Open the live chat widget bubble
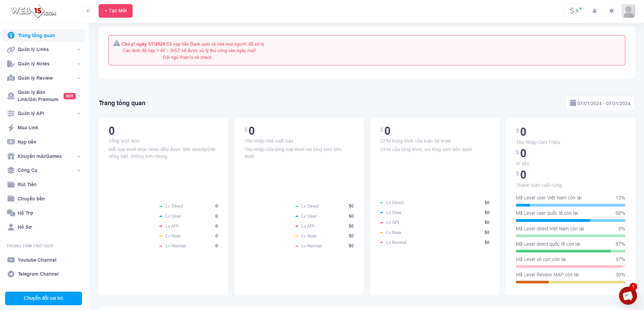The width and height of the screenshot is (644, 310). (628, 295)
